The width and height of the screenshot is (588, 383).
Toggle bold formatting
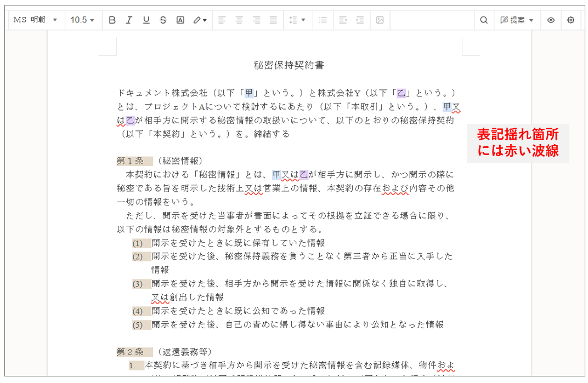click(112, 20)
